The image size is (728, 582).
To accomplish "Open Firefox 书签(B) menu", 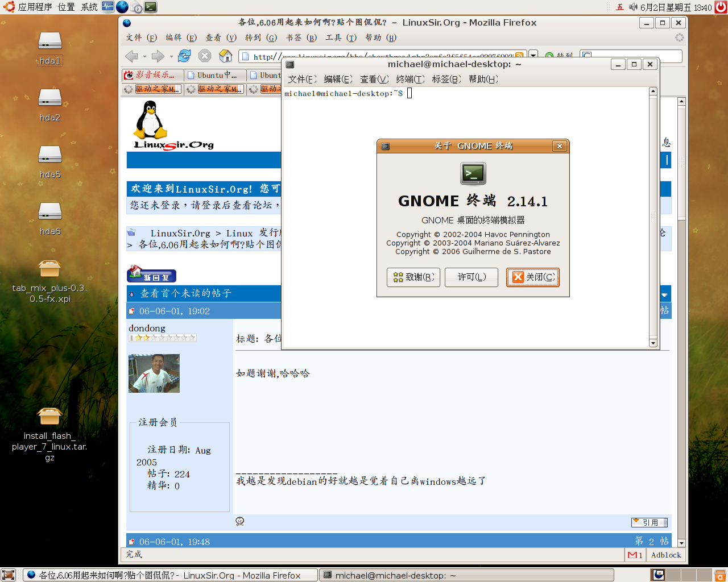I will pyautogui.click(x=301, y=38).
